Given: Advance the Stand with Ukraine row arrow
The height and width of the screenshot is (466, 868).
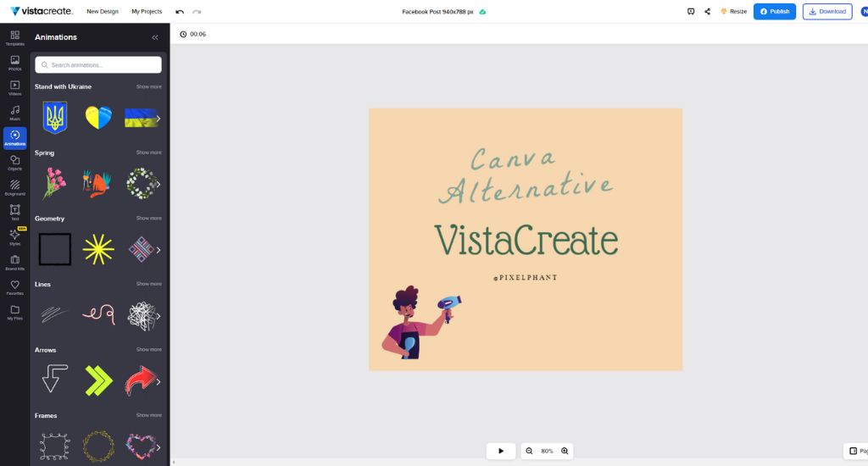Looking at the screenshot, I should click(159, 119).
